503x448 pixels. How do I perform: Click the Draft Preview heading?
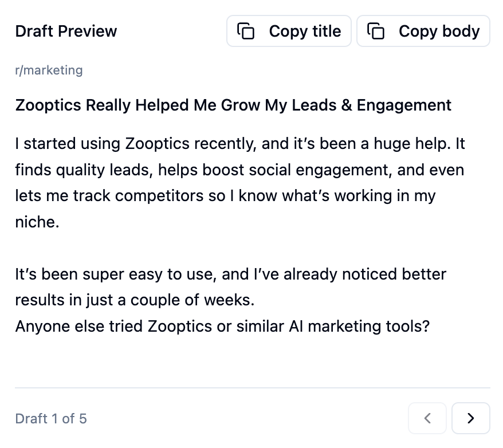[x=66, y=31]
